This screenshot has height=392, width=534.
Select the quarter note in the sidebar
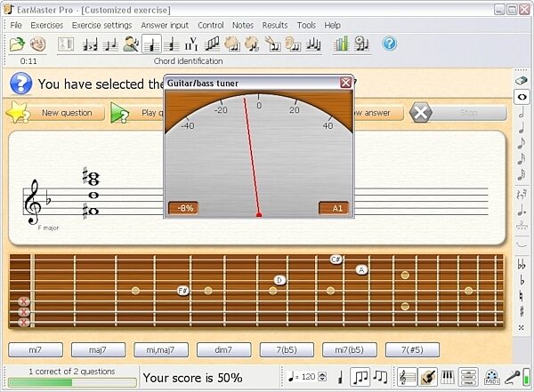tap(522, 127)
